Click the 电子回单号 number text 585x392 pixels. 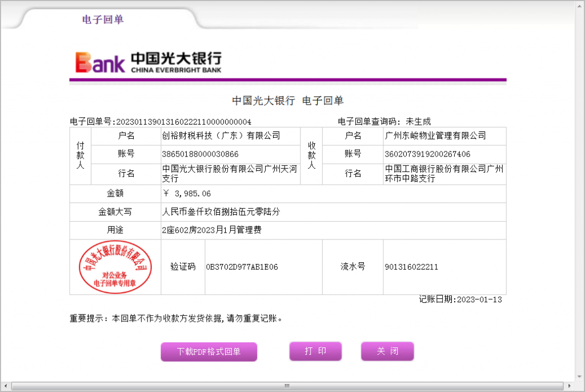tap(183, 122)
